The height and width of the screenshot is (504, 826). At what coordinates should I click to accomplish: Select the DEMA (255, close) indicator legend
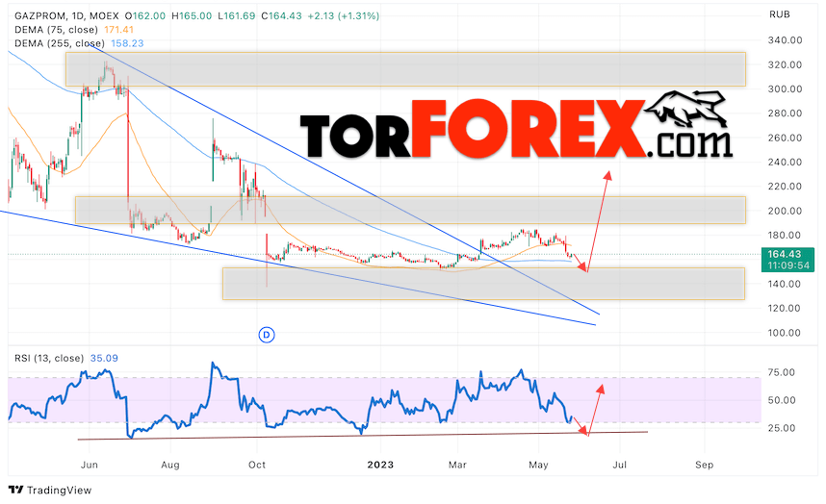click(60, 43)
